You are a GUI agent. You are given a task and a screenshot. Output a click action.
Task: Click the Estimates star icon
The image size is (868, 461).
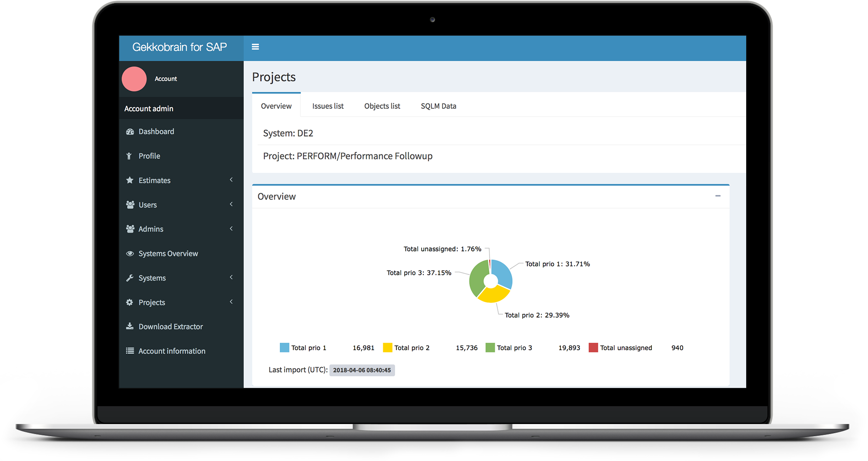tap(130, 180)
